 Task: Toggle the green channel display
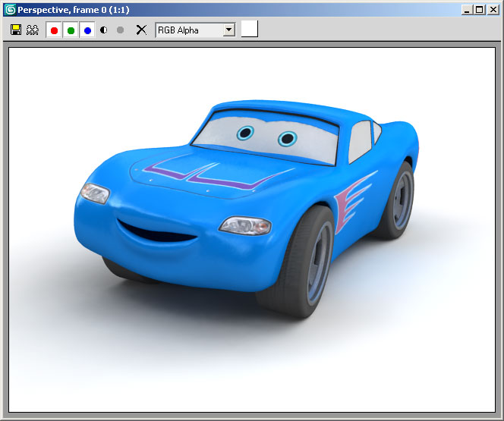(71, 30)
